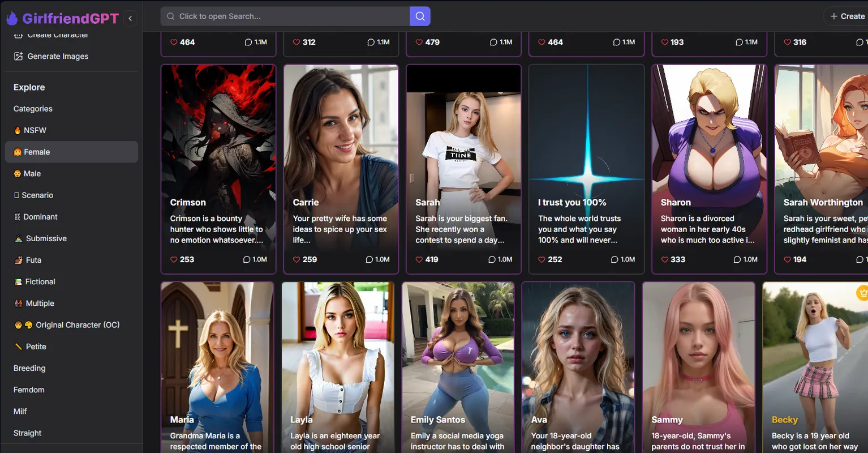Select the NSFW category with the flame icon
Image resolution: width=868 pixels, height=453 pixels.
[x=30, y=130]
